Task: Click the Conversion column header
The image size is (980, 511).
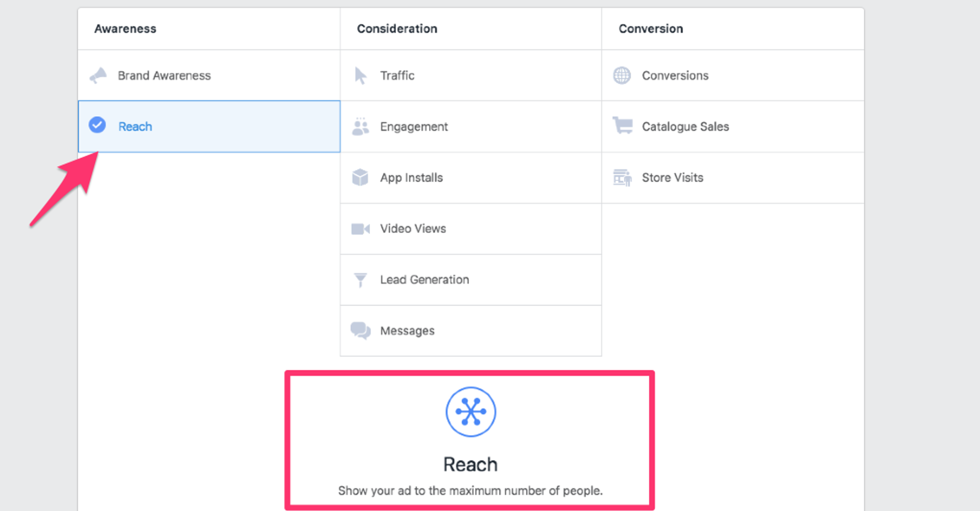Action: click(x=651, y=29)
